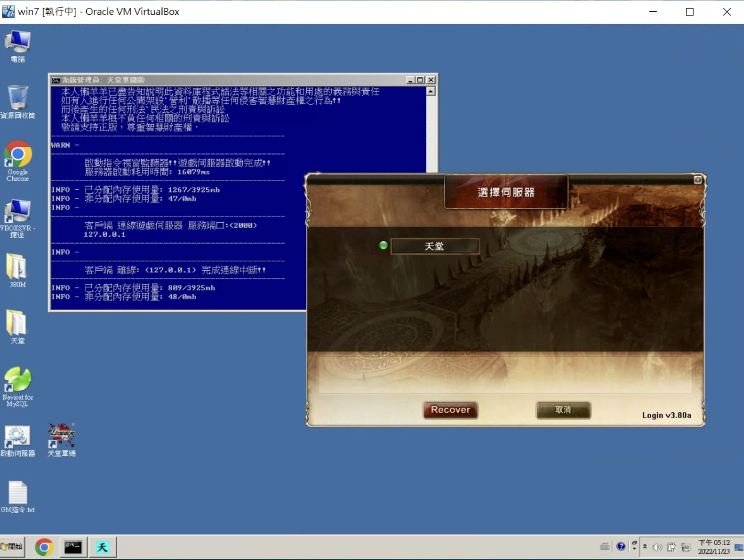Maximize the 天堂單機版 console window
Image resolution: width=744 pixels, height=560 pixels.
tap(420, 80)
